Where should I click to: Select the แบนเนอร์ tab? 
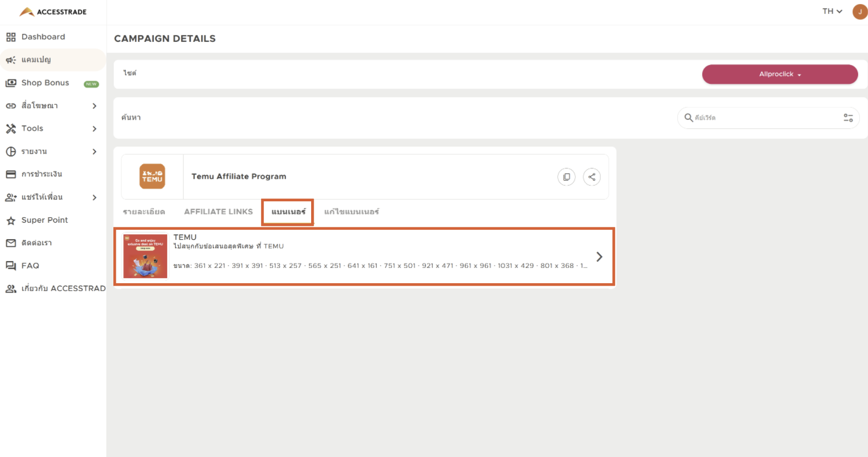tap(288, 212)
